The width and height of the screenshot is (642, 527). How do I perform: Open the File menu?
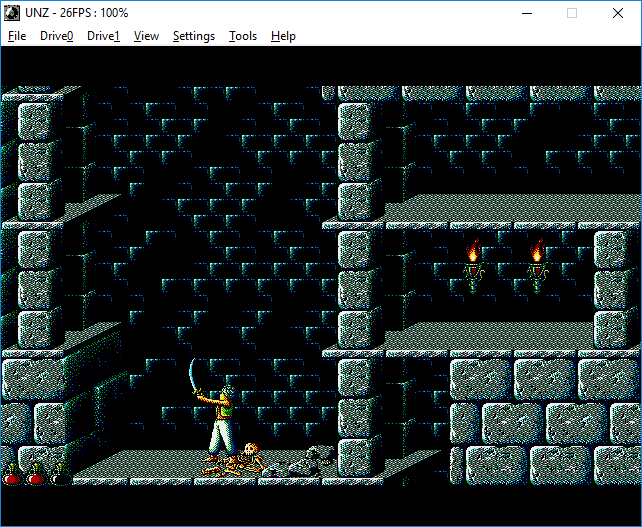17,36
